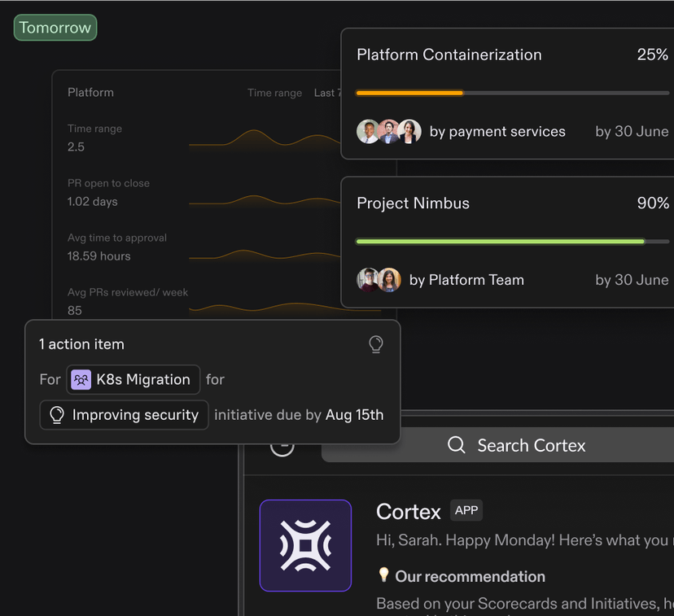The height and width of the screenshot is (616, 674).
Task: Click the lightbulb beside Our recommendation
Action: tap(384, 575)
